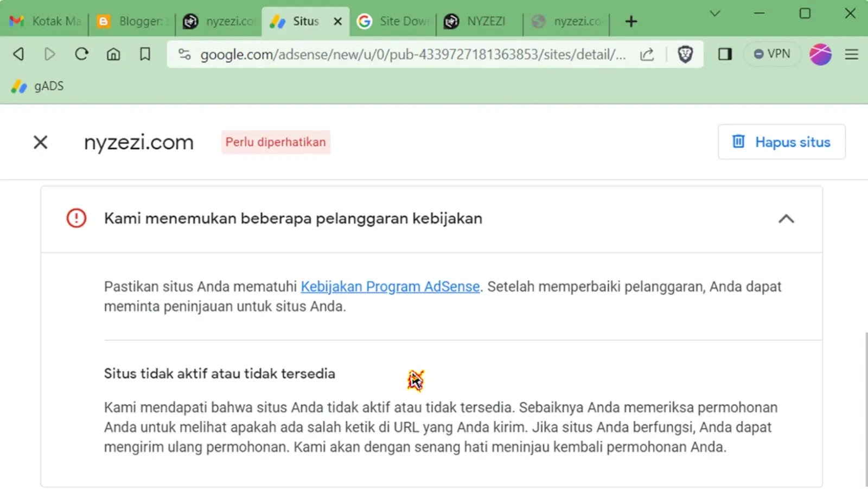The width and height of the screenshot is (868, 489).
Task: Toggle the browser sidebar panel
Action: click(725, 54)
